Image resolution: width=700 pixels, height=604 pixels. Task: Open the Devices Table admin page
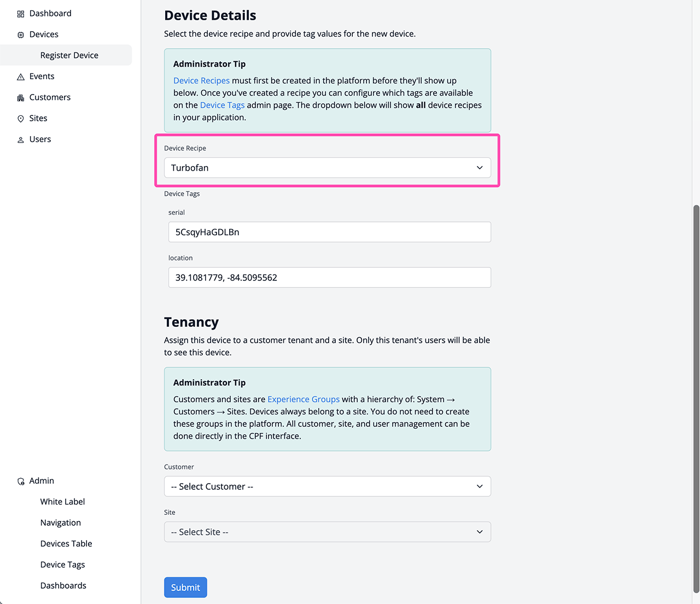66,544
